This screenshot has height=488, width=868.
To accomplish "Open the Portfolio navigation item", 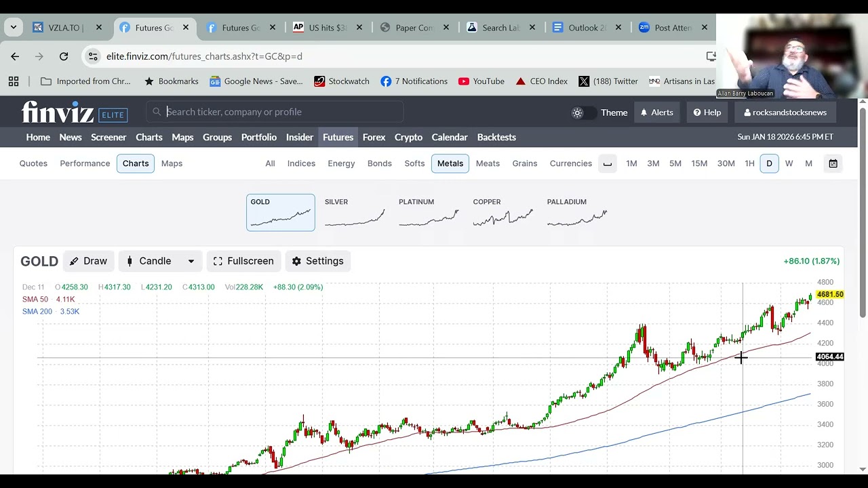I will (x=259, y=137).
